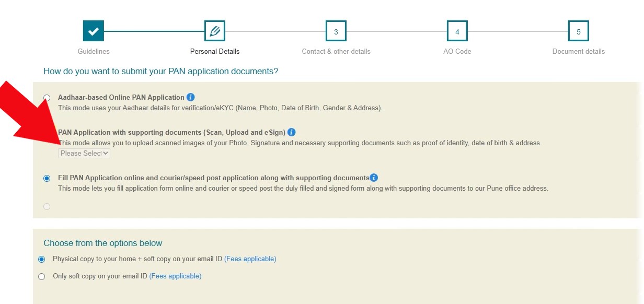Click the info icon beside Scan, Upload and eSign

[x=291, y=132]
